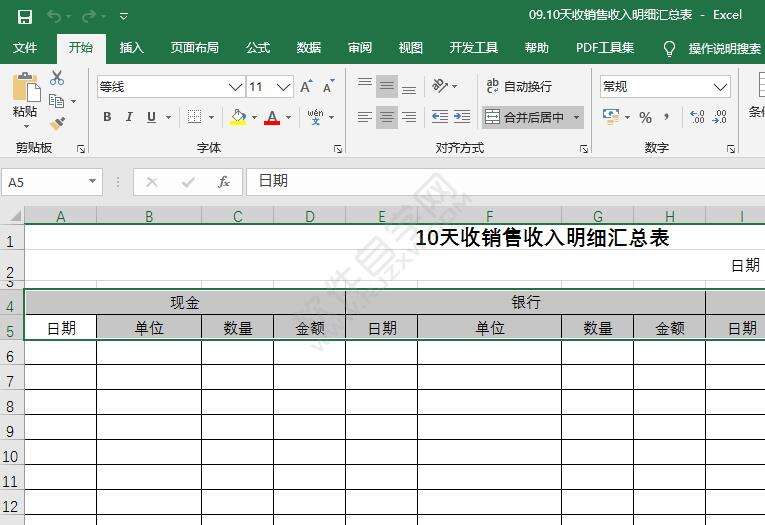Apply the yellow fill color bucket
Viewport: 765px width, 525px height.
[x=238, y=117]
